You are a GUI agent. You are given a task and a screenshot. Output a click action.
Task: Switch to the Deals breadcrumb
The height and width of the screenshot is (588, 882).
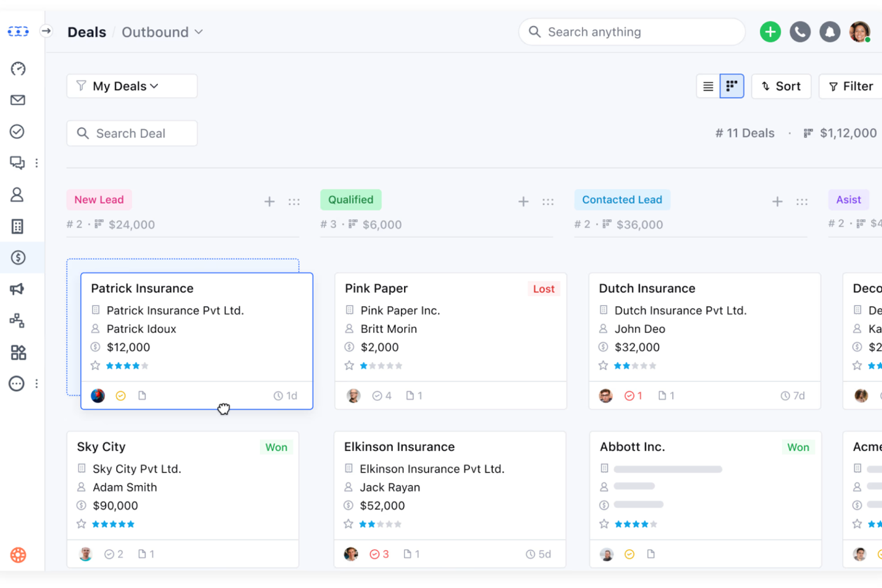[86, 32]
